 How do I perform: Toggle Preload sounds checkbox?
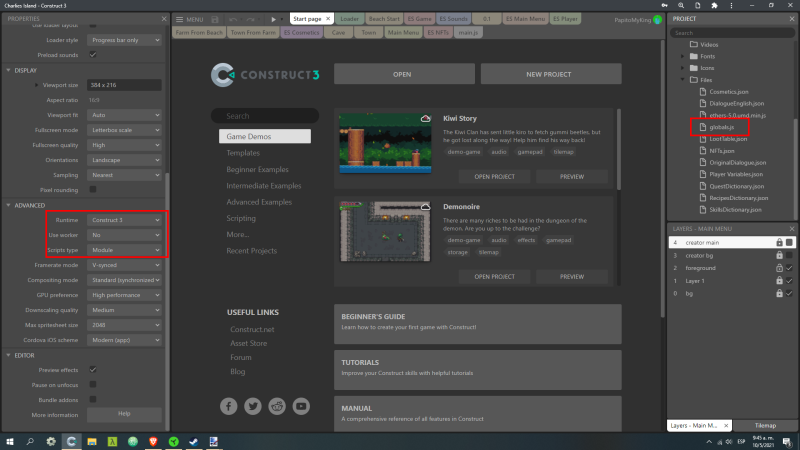tap(93, 55)
